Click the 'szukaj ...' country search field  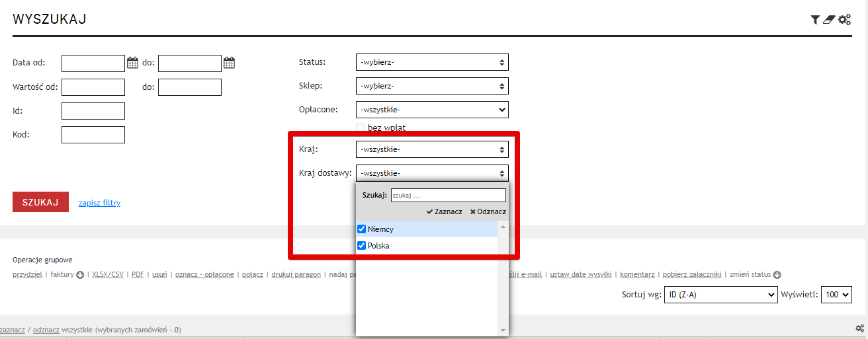click(448, 196)
